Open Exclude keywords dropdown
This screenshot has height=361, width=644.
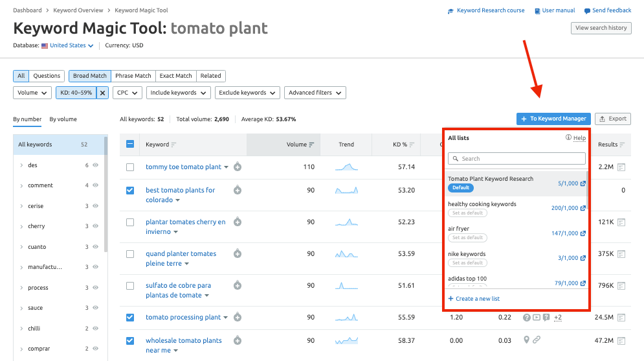(247, 93)
